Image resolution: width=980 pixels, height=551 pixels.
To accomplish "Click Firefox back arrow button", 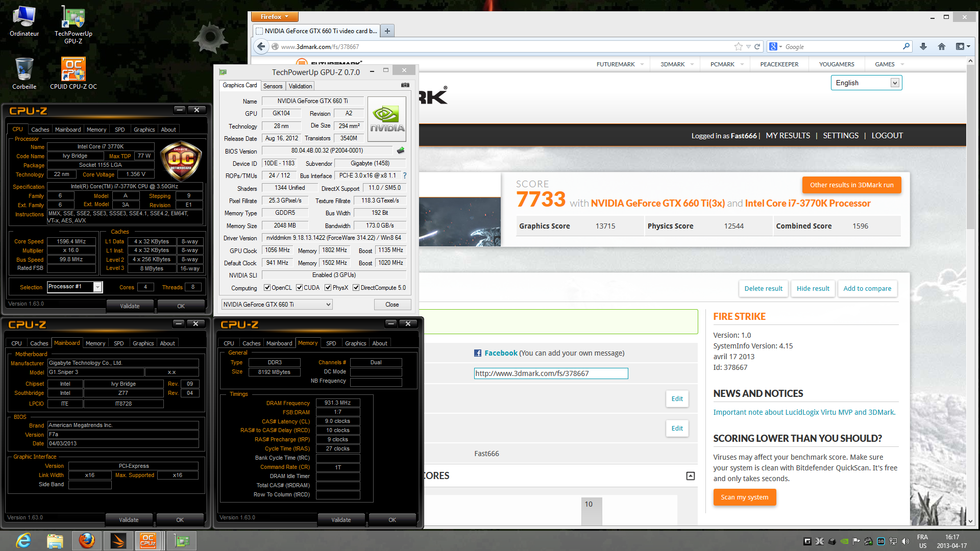I will pos(261,46).
